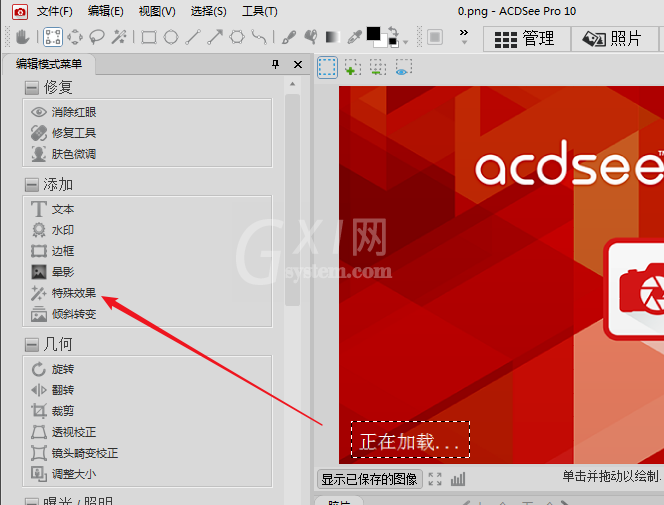The width and height of the screenshot is (664, 505).
Task: Click the 显示已保存的图像 button
Action: click(x=369, y=479)
